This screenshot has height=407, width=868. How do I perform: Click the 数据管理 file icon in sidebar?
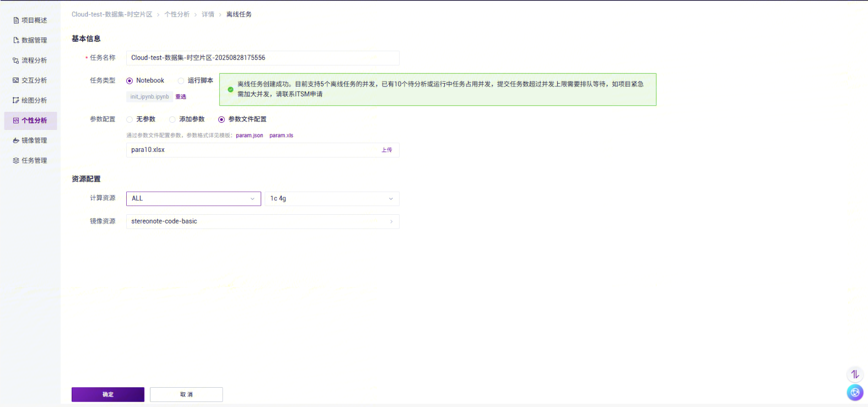coord(16,40)
